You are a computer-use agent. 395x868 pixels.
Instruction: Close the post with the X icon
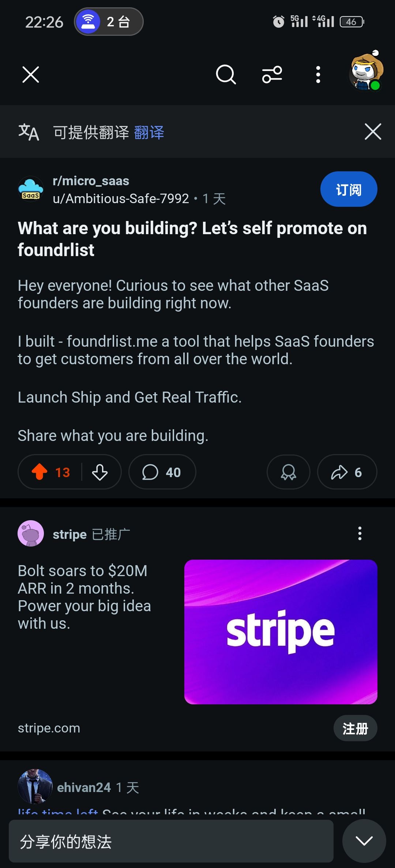[31, 75]
